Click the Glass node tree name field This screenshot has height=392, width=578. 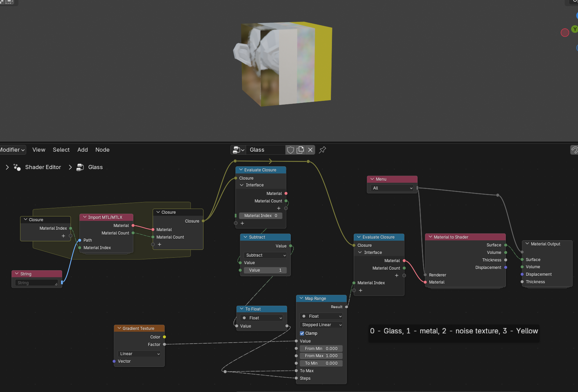(266, 150)
